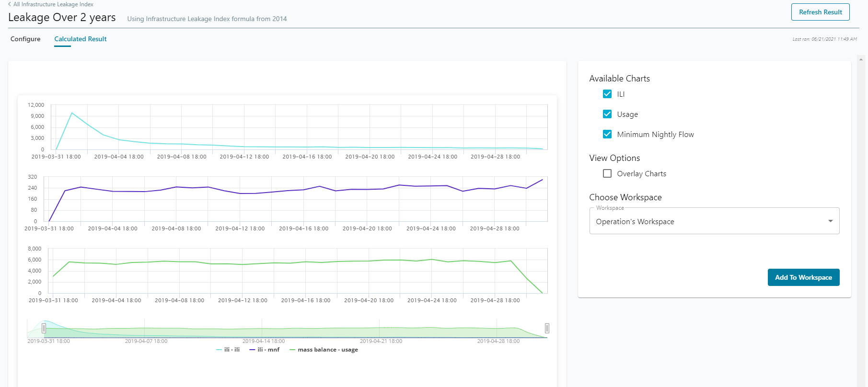Open the Workspace dropdown arrow

click(x=830, y=221)
